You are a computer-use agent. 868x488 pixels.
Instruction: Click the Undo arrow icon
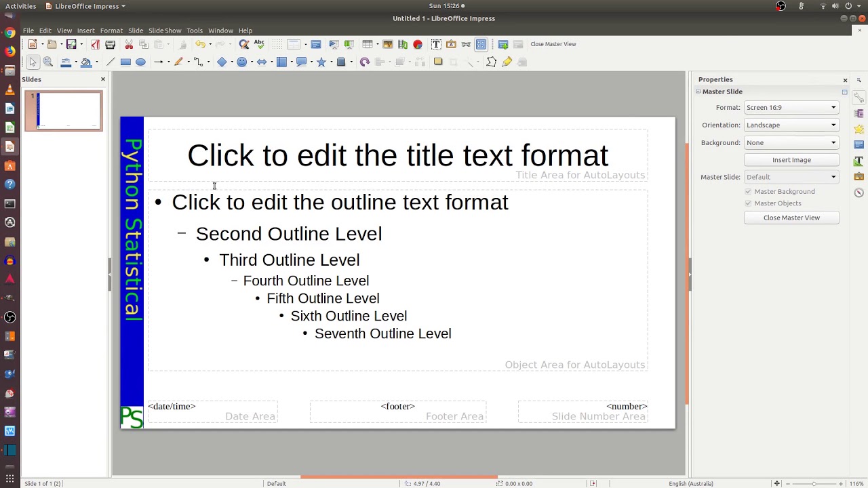[x=200, y=44]
